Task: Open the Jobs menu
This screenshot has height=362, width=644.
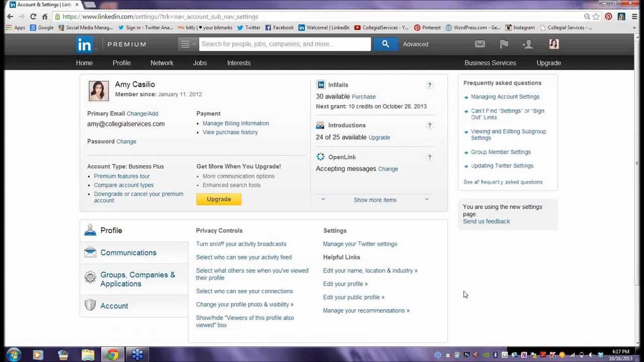Action: click(200, 63)
